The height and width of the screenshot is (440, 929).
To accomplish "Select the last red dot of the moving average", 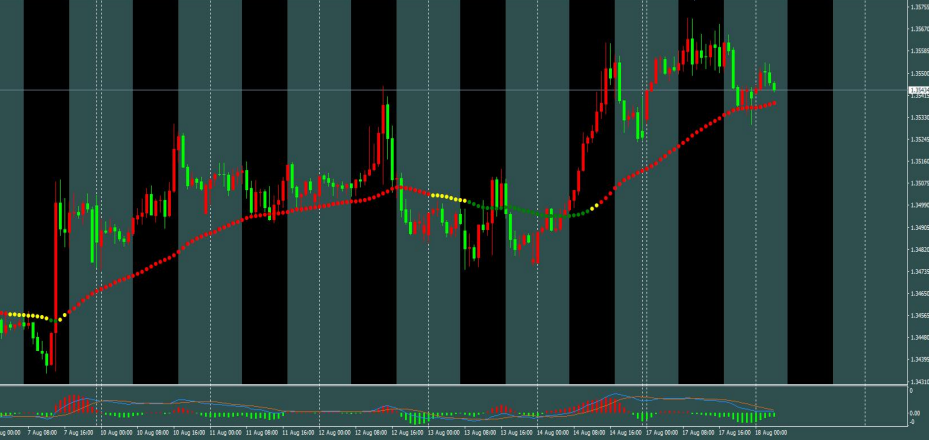I will click(x=774, y=103).
